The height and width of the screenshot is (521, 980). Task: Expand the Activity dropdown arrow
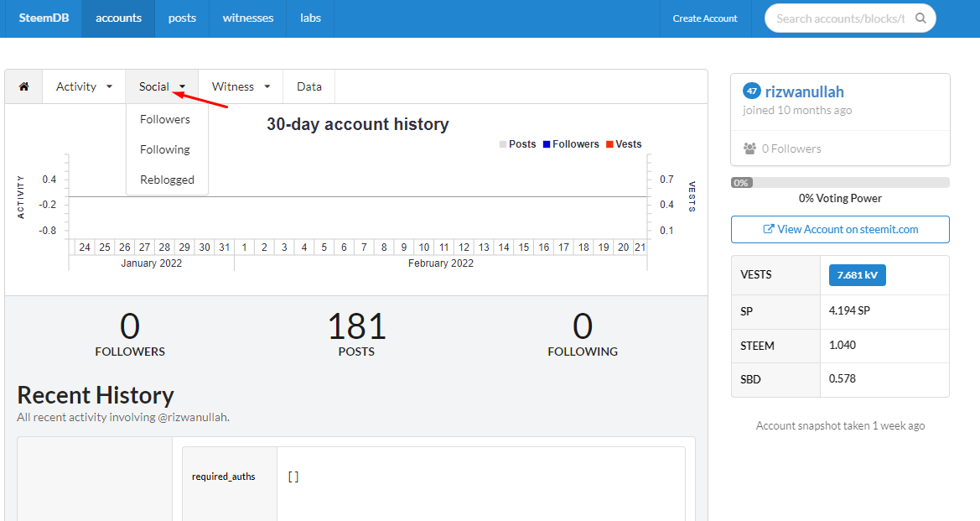coord(109,87)
